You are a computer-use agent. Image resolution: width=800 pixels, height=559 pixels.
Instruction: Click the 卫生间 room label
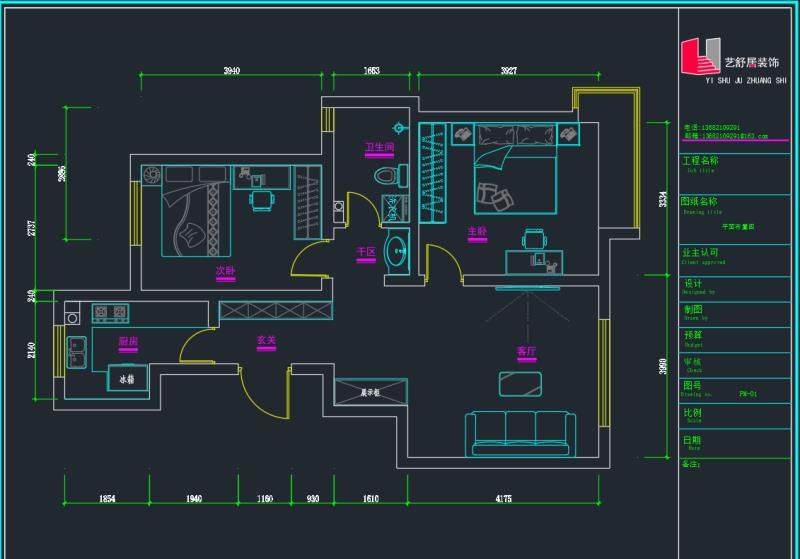379,147
